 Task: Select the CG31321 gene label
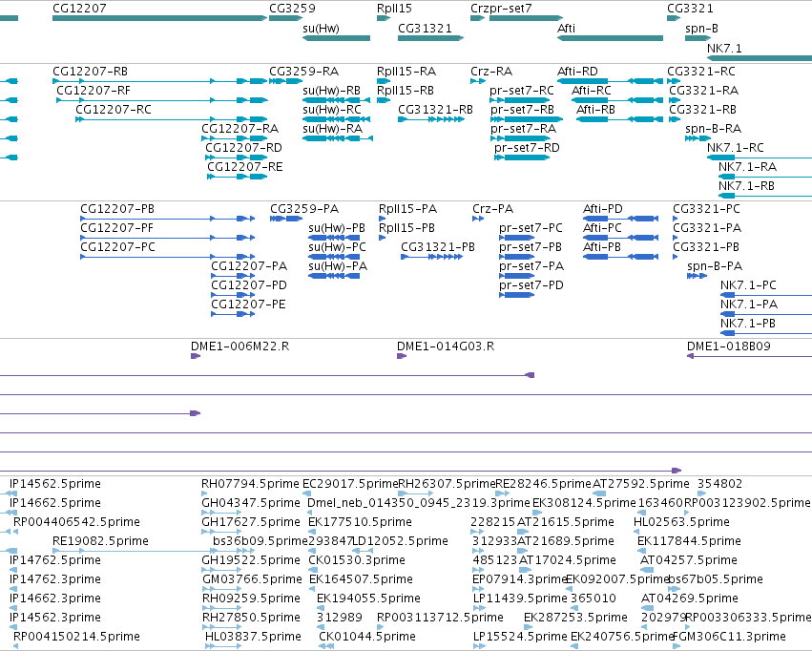[425, 29]
